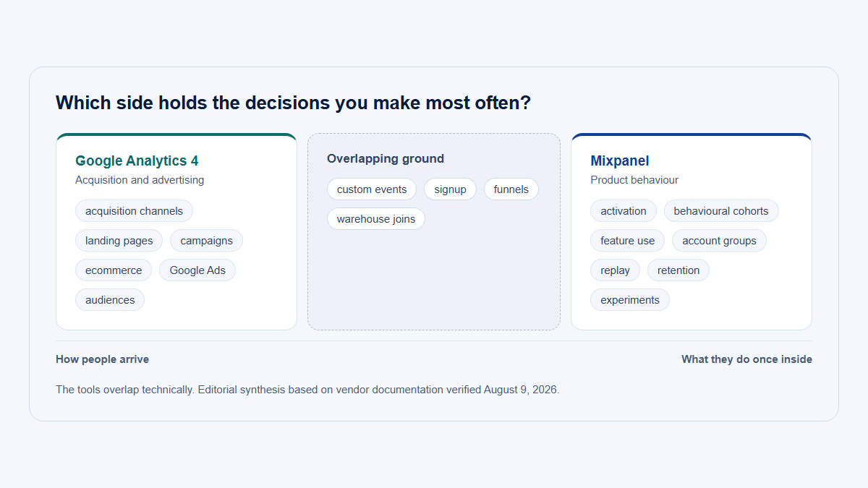The width and height of the screenshot is (868, 488).
Task: Click the Google Analytics 4 heading
Action: coord(137,161)
